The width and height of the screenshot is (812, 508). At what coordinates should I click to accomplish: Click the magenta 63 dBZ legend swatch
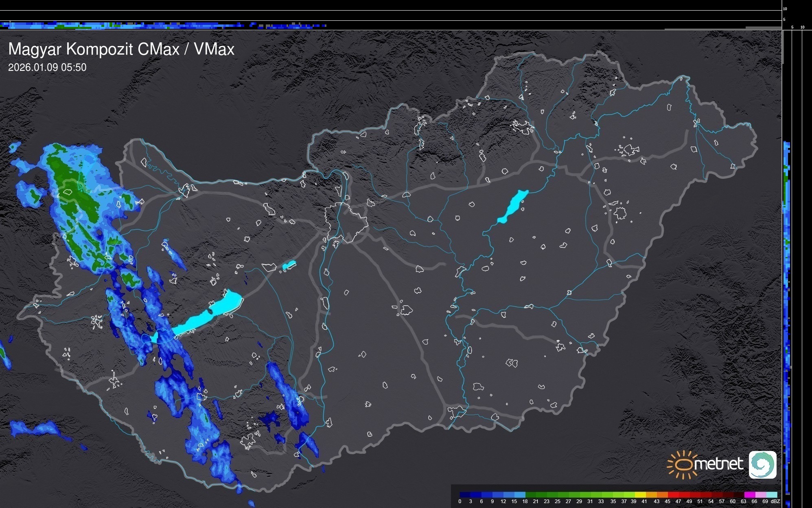click(x=749, y=495)
